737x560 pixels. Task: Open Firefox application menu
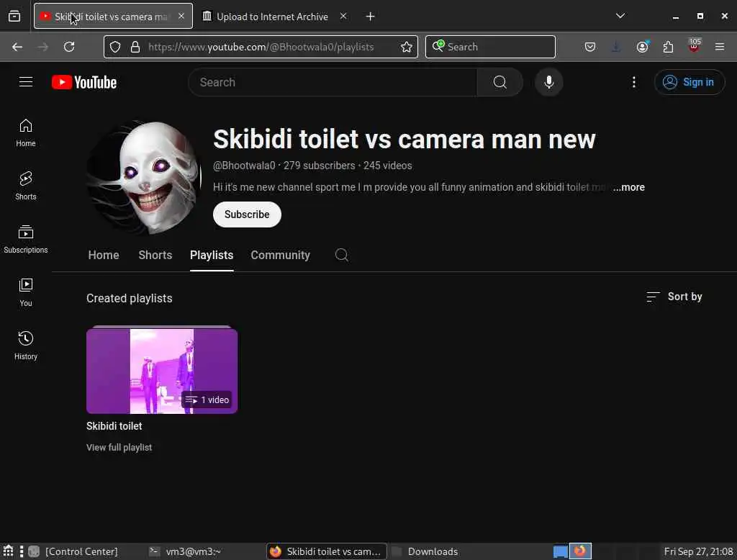719,47
